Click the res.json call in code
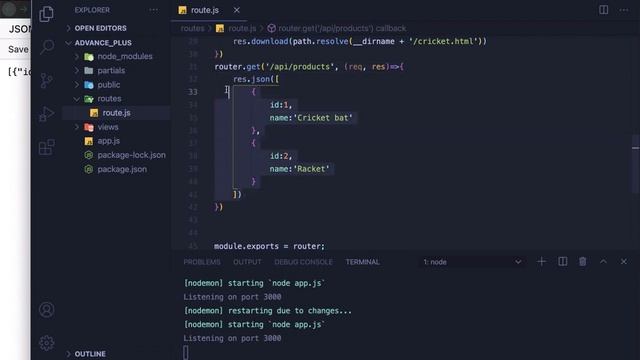Viewport: 640px width, 360px height. (256, 79)
